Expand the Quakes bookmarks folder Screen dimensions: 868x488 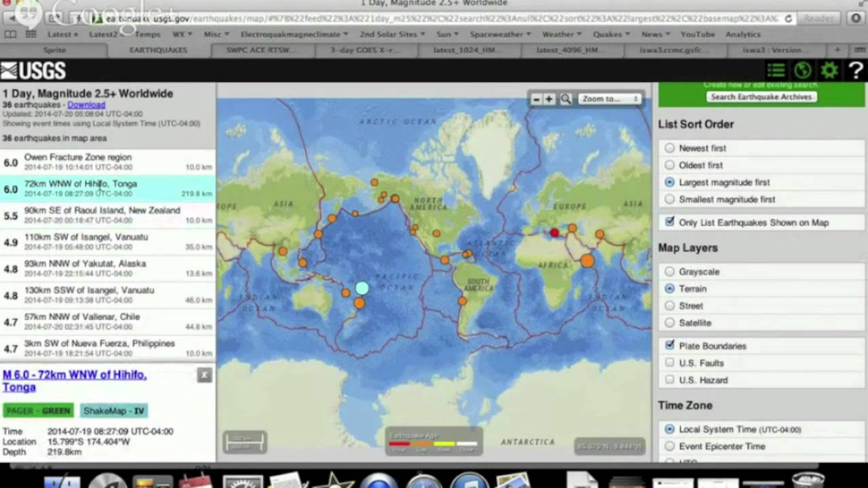pos(611,35)
